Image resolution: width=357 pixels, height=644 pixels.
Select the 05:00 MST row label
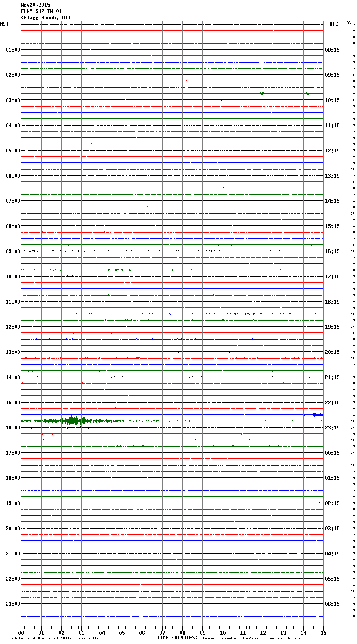(13, 151)
